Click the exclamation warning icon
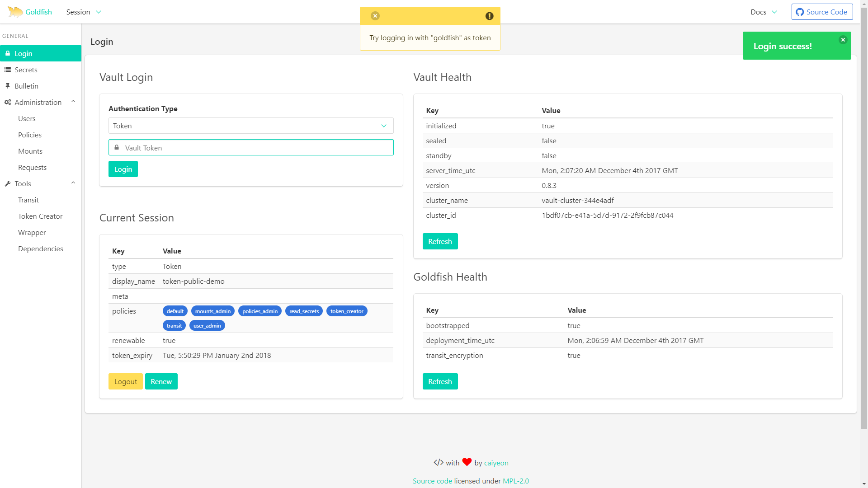The height and width of the screenshot is (488, 868). click(x=489, y=16)
